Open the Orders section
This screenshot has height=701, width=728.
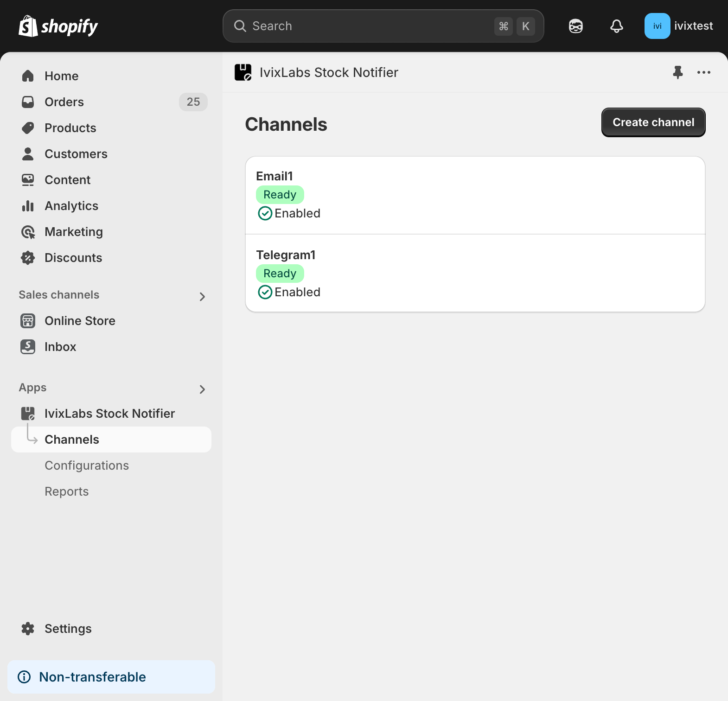coord(111,102)
